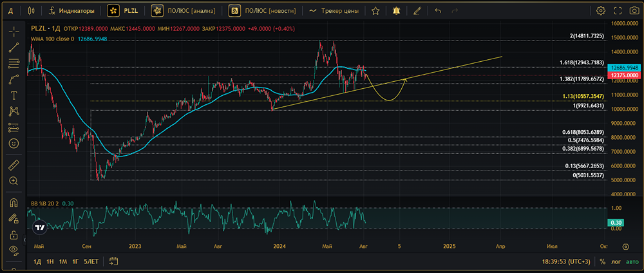644x273 pixels.
Task: Open the go to date calendar
Action: 114,261
